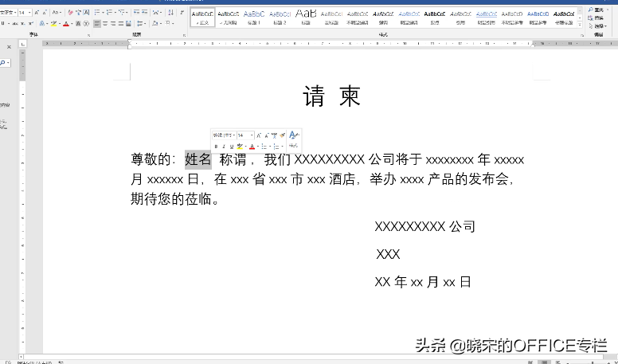
Task: Click the ribbon Numbering list icon
Action: (109, 12)
